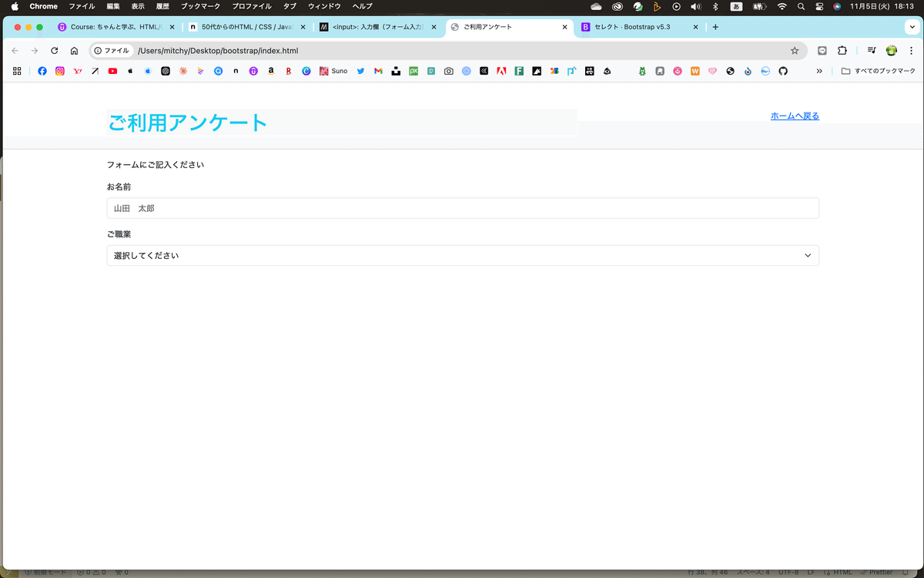Click the お名前 name input field
Screen dimensions: 924x578
pos(462,207)
